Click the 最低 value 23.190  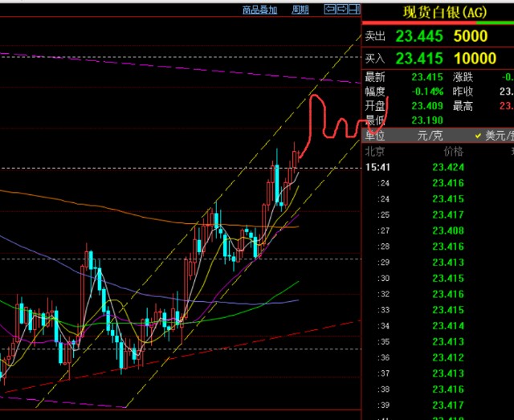(426, 120)
